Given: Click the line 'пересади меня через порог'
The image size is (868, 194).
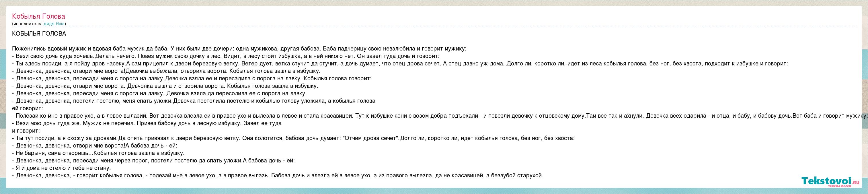Looking at the screenshot, I should [153, 160].
